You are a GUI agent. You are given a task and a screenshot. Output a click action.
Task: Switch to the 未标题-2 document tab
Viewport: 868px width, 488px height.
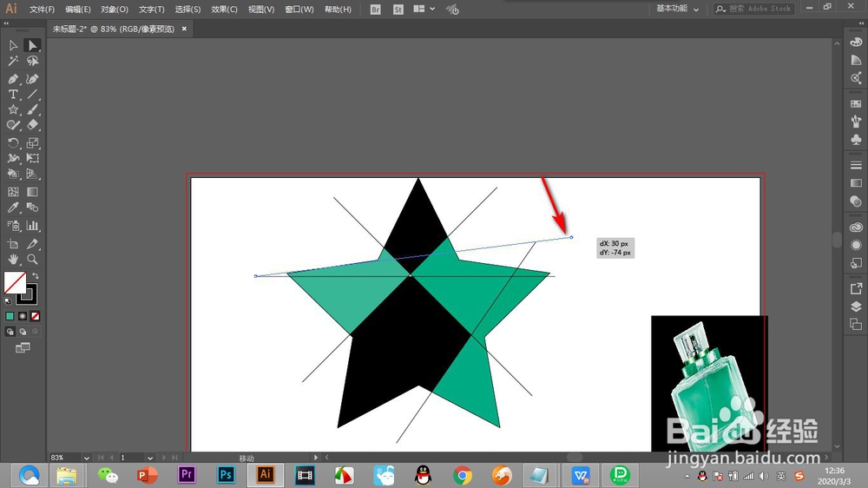114,29
